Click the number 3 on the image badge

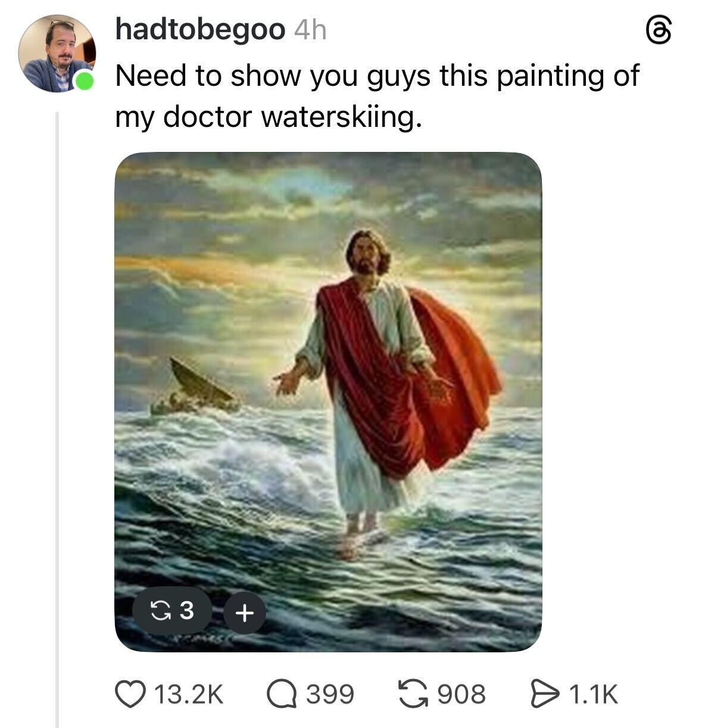point(186,610)
